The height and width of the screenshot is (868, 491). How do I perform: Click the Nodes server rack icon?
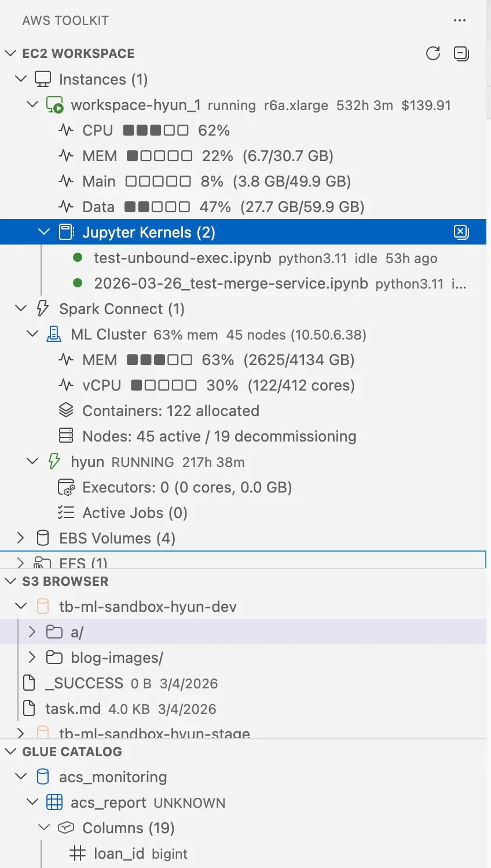click(66, 436)
